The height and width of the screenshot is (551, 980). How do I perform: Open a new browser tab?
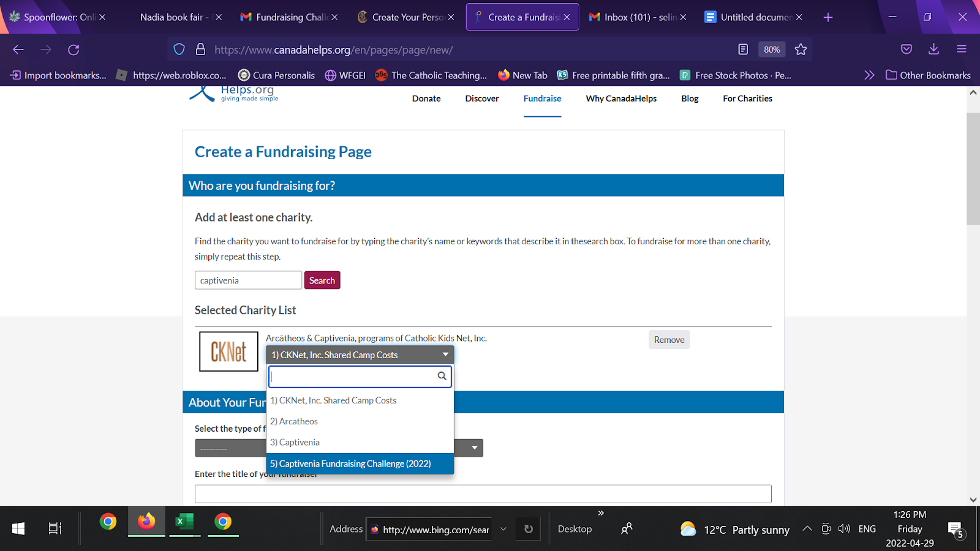[828, 17]
